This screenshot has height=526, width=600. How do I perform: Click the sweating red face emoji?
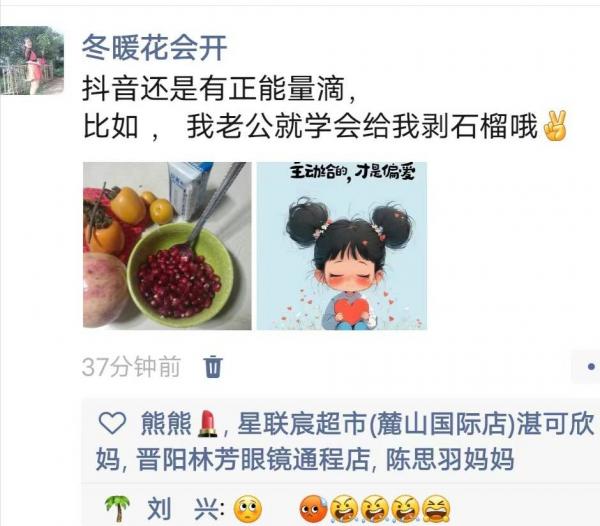(x=314, y=510)
